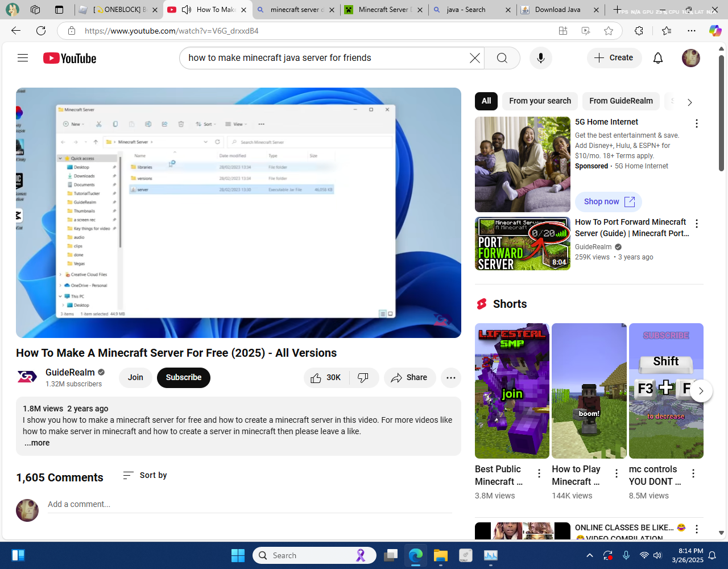Open the Create menu
The image size is (728, 569).
pyautogui.click(x=614, y=58)
